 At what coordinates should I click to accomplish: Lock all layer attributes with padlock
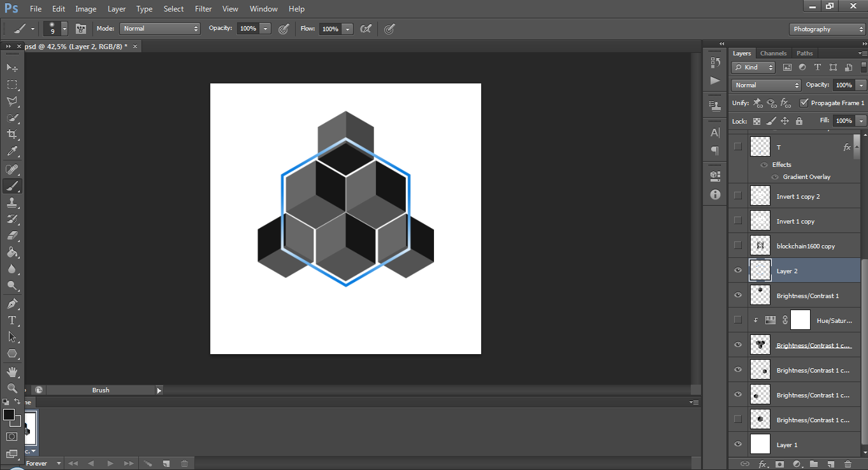tap(799, 121)
